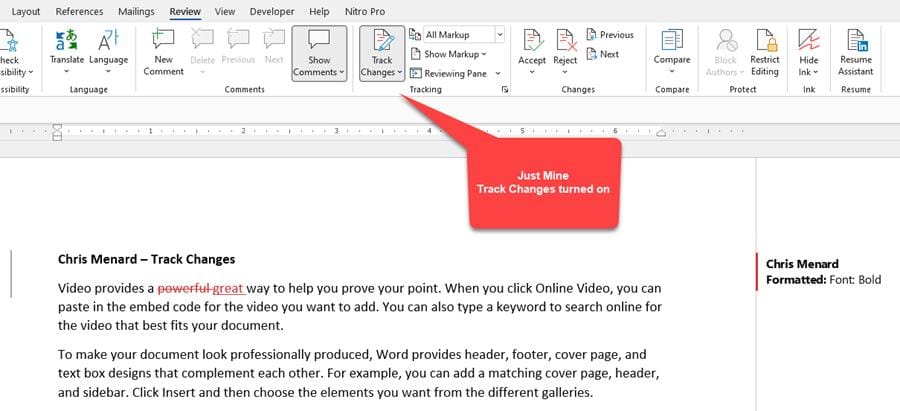Click the change bar beside the heading

tap(11, 273)
